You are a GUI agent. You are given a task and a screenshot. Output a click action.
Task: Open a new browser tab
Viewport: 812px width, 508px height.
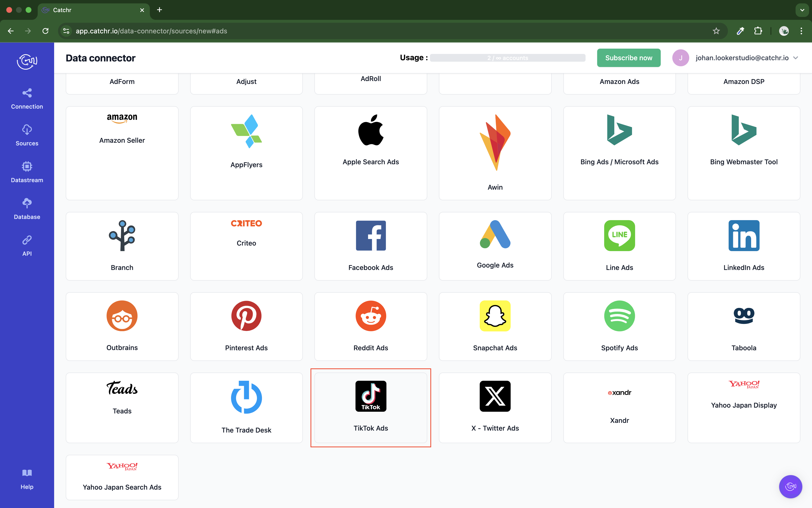(159, 10)
